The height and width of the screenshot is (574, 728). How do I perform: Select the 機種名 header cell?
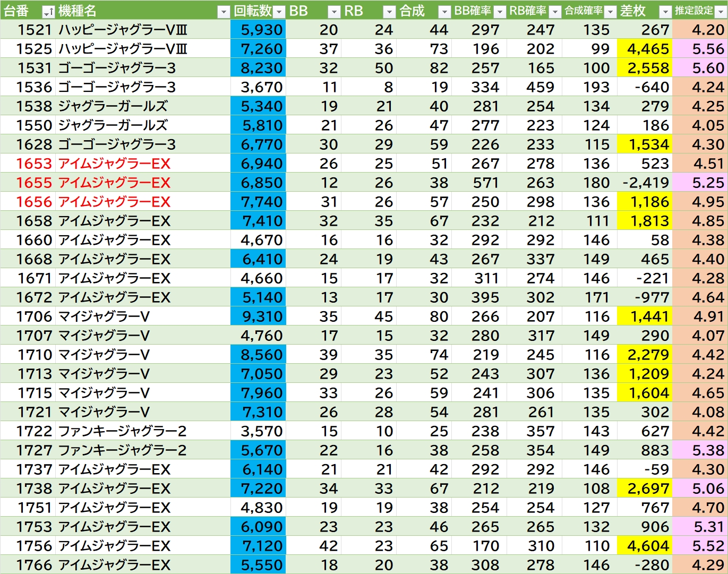coord(143,11)
